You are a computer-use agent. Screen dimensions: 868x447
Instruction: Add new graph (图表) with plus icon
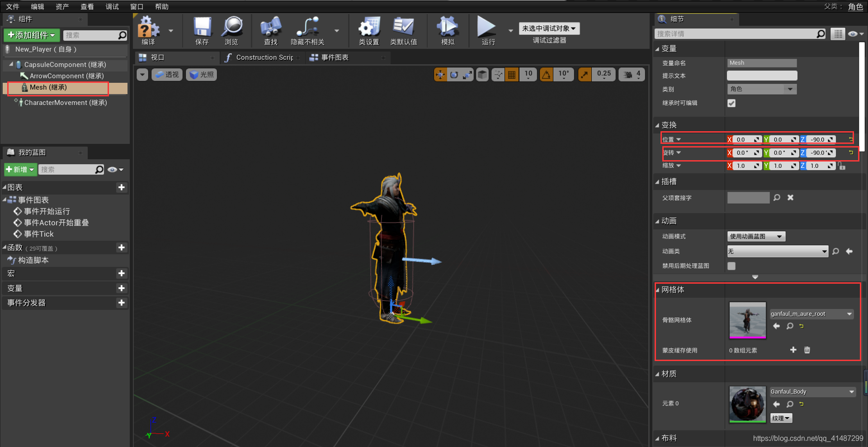pyautogui.click(x=121, y=187)
